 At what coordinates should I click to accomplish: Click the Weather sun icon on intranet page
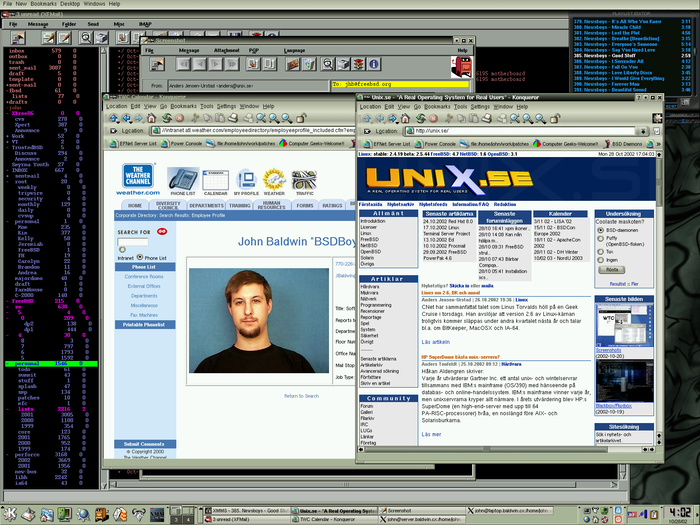pyautogui.click(x=274, y=180)
